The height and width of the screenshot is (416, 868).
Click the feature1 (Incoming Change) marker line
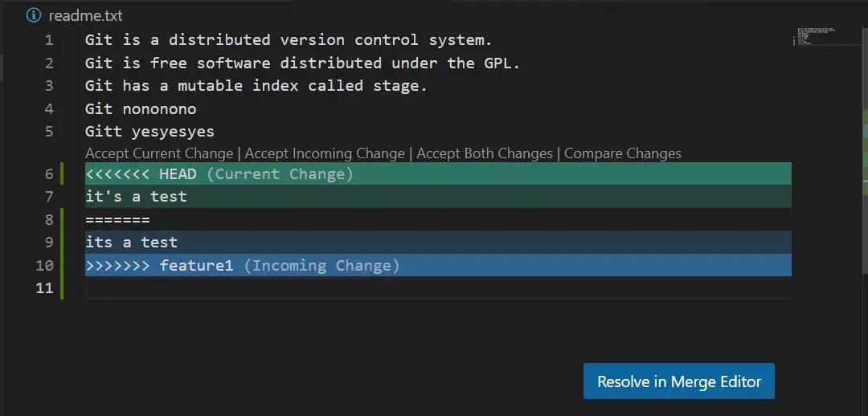pyautogui.click(x=242, y=266)
